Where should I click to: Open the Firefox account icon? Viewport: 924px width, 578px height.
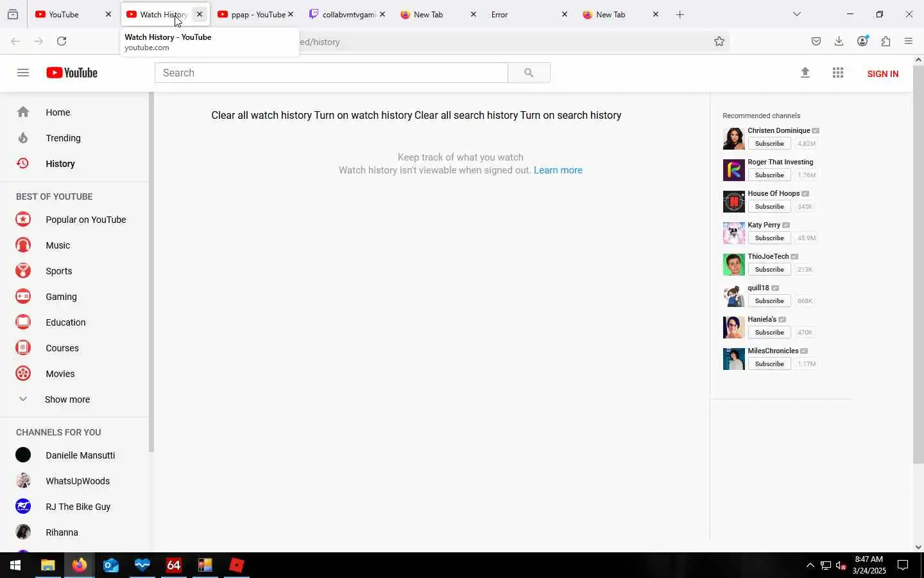tap(863, 42)
